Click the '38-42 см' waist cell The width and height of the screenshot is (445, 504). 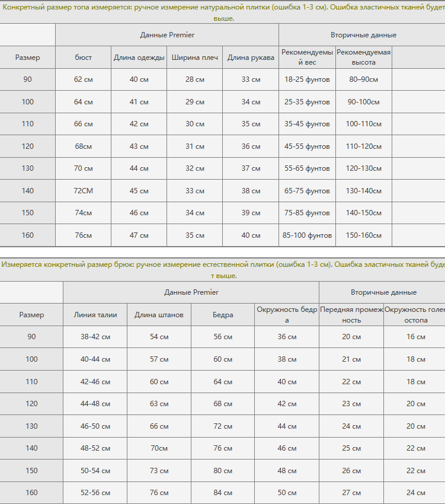coord(95,337)
